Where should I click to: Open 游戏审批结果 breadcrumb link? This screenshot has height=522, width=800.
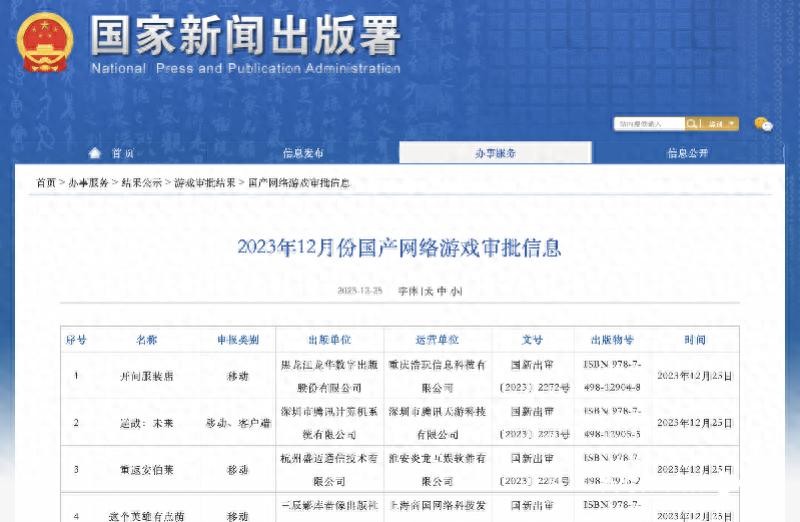coord(205,183)
